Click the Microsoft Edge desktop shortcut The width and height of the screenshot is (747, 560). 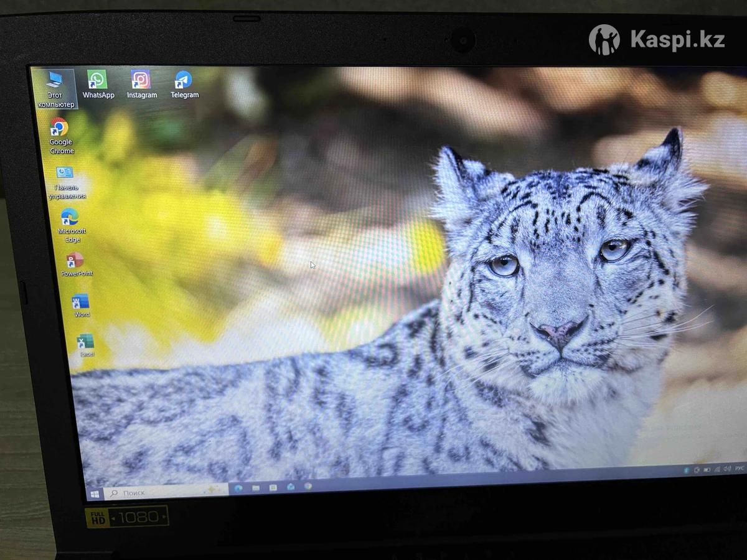(70, 218)
